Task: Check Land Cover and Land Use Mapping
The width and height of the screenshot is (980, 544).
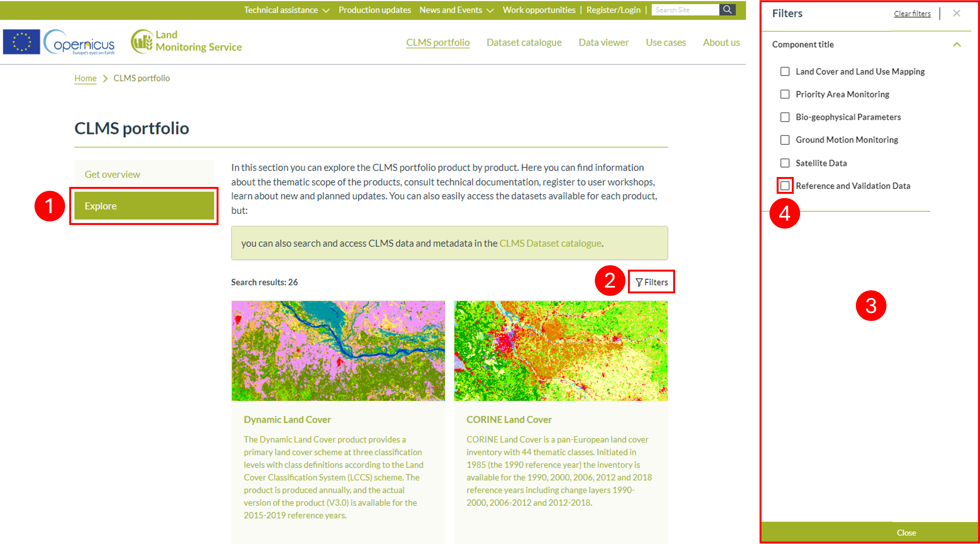Action: 785,71
